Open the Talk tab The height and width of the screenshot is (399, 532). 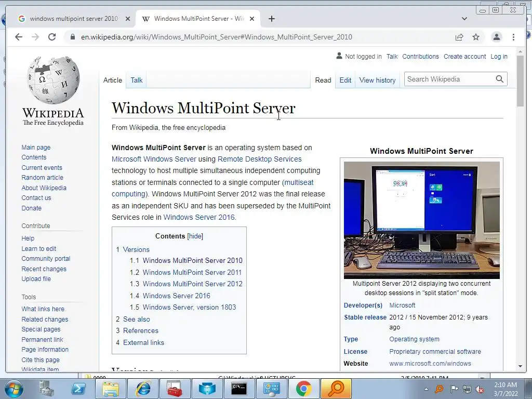(137, 80)
